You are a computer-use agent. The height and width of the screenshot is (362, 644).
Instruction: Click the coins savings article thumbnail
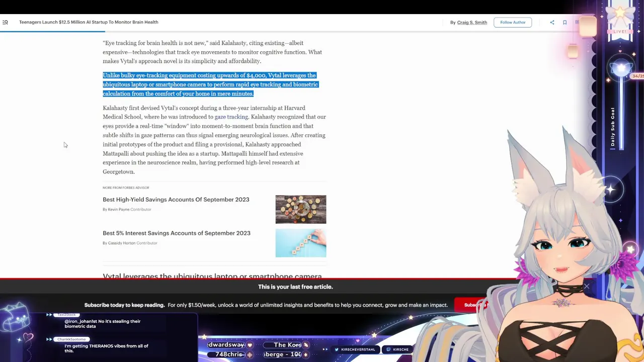tap(301, 209)
